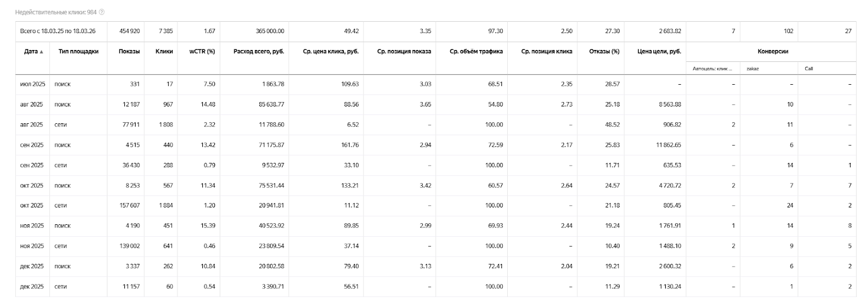The width and height of the screenshot is (868, 303).
Task: Click the Недействительные клики: 984 label
Action: click(x=55, y=12)
